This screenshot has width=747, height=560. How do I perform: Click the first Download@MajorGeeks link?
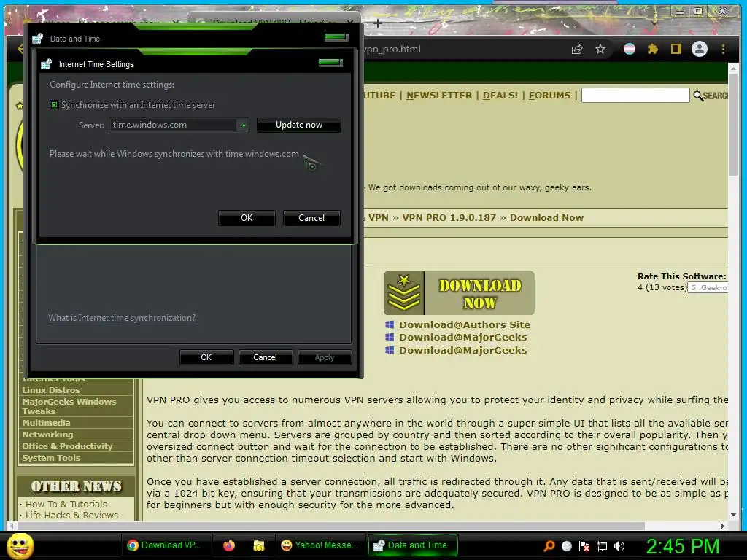(462, 337)
